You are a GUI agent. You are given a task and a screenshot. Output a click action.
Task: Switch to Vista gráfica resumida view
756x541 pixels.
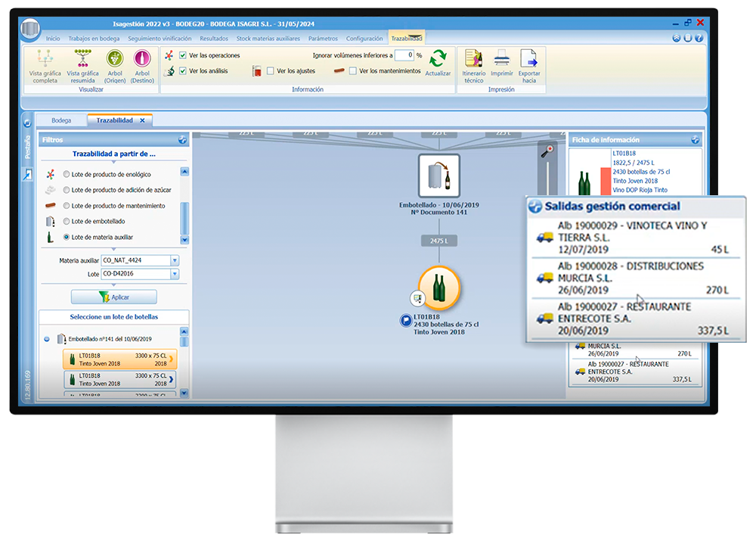point(82,66)
